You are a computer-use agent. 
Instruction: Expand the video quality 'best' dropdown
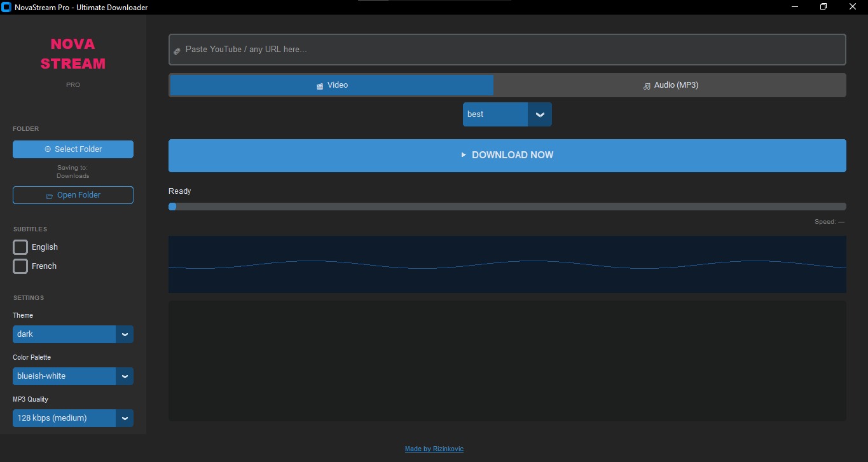point(539,114)
